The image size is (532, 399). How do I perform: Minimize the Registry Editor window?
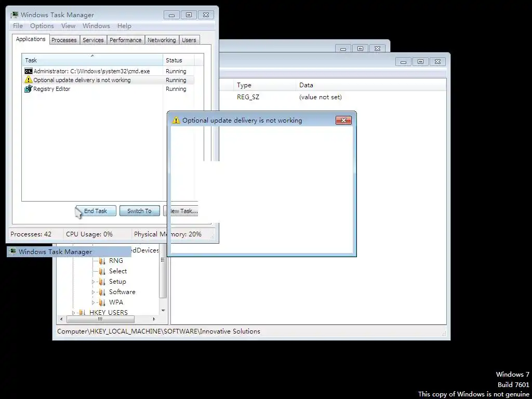pos(403,62)
